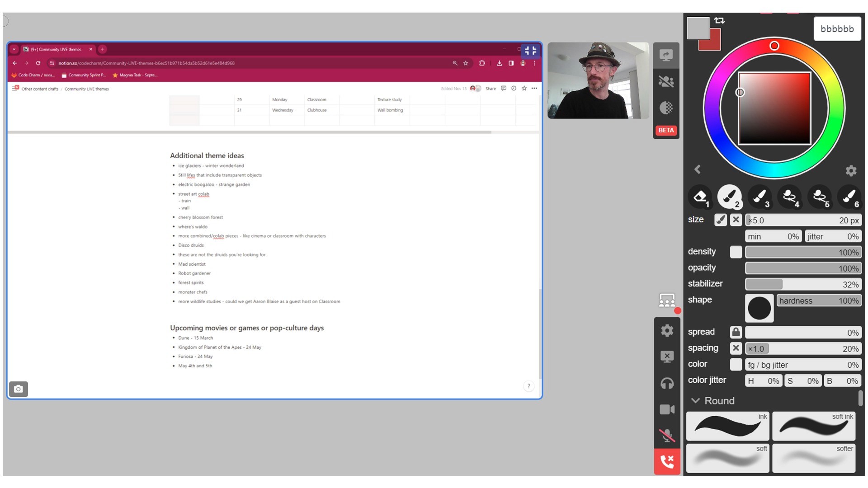Image resolution: width=868 pixels, height=488 pixels.
Task: Click the stabilizer slider
Action: coord(803,284)
